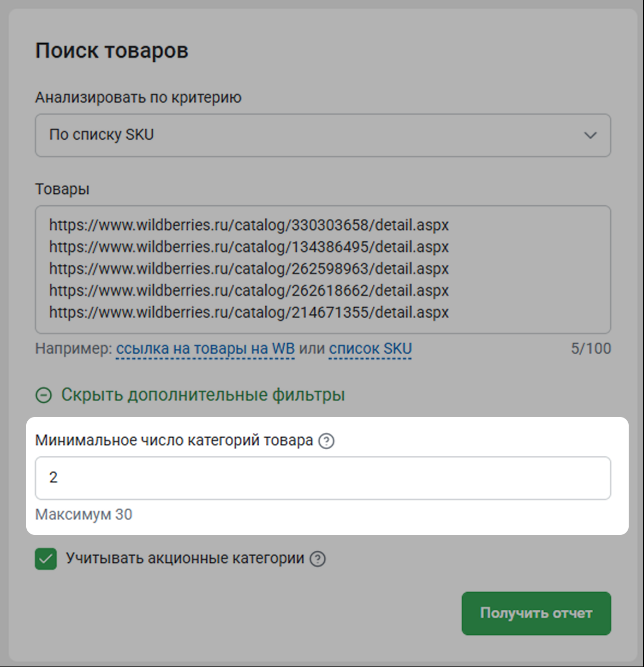The height and width of the screenshot is (667, 644).
Task: Select the last URL line, catalog 214671355
Action: [x=249, y=312]
